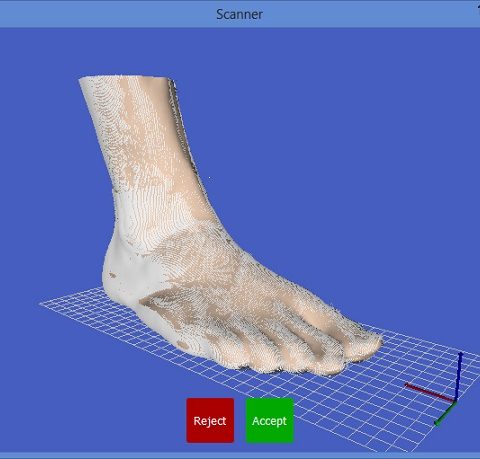480x459 pixels.
Task: Select the green axis arrow of the gizmo
Action: (445, 414)
